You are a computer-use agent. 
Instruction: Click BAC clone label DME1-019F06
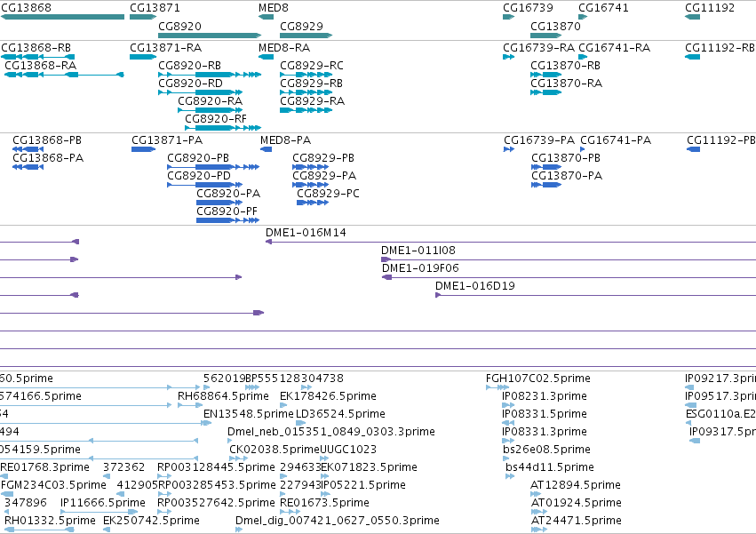(420, 268)
